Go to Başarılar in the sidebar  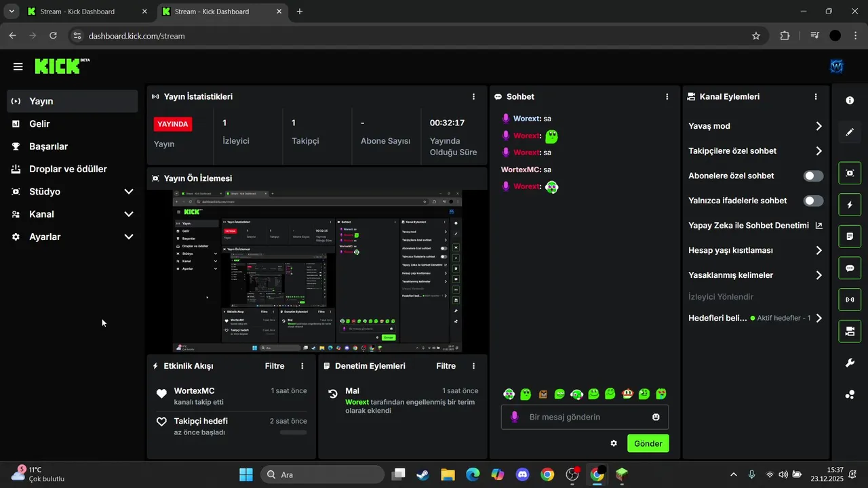click(x=72, y=146)
